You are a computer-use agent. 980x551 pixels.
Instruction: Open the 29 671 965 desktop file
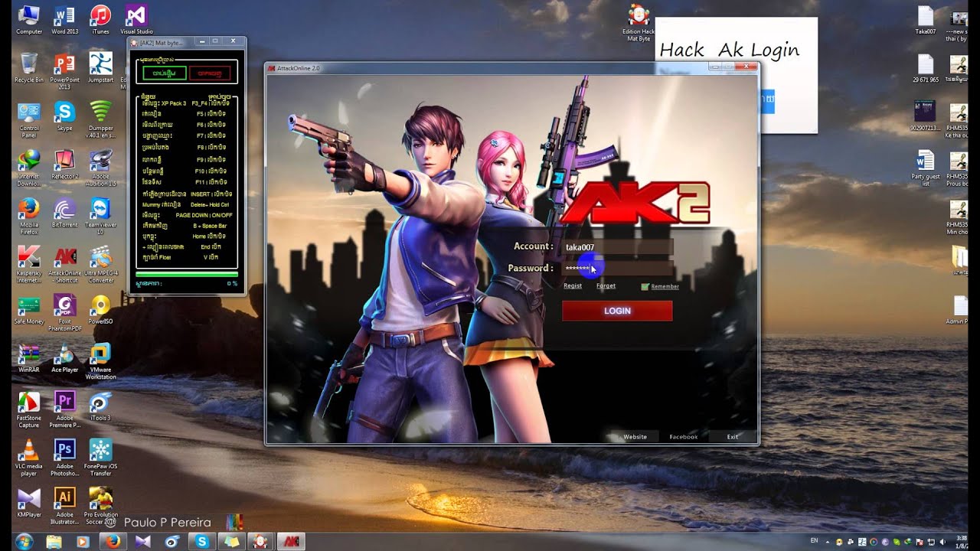[x=926, y=68]
